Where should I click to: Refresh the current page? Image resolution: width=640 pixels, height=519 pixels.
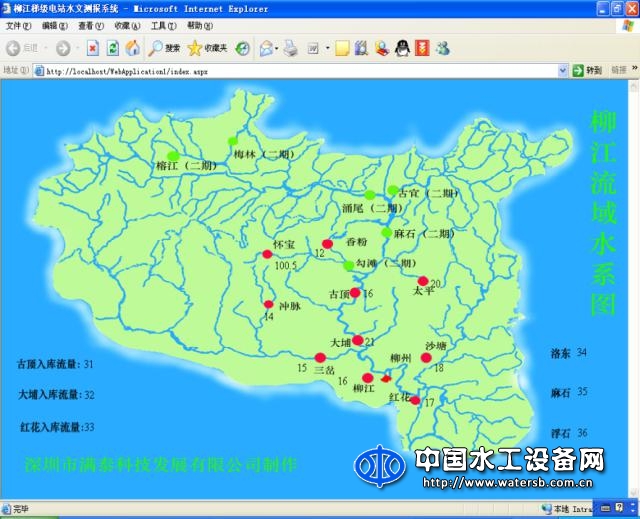[113, 48]
